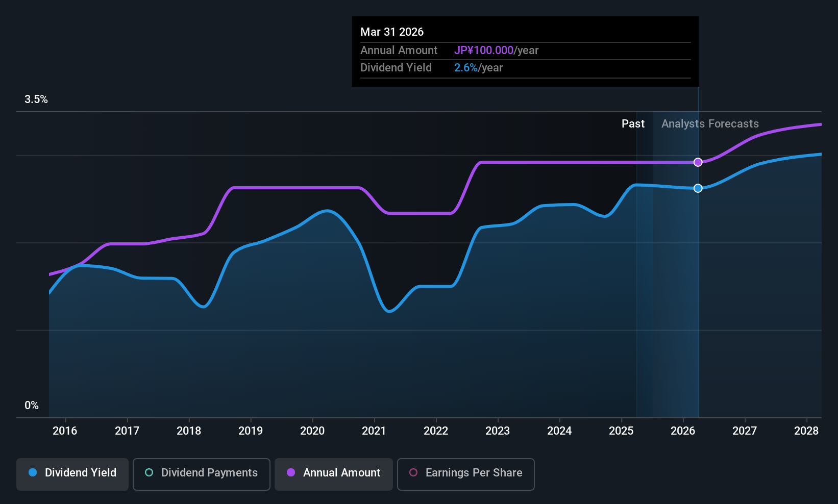Toggle the Annual Amount legend series
The image size is (838, 504).
(334, 474)
